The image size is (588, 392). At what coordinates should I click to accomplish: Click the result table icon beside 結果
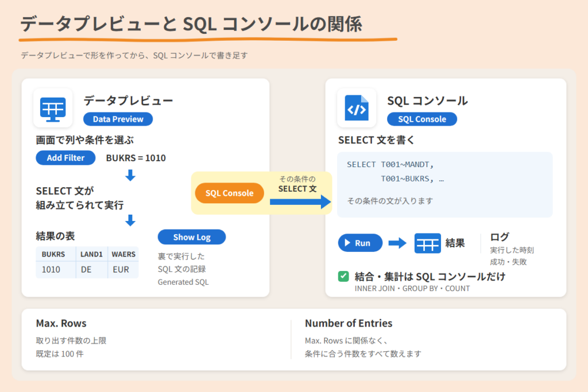coord(427,243)
